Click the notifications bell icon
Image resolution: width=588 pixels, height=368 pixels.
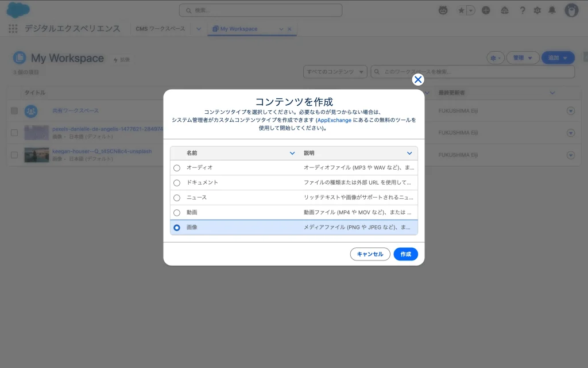click(552, 10)
